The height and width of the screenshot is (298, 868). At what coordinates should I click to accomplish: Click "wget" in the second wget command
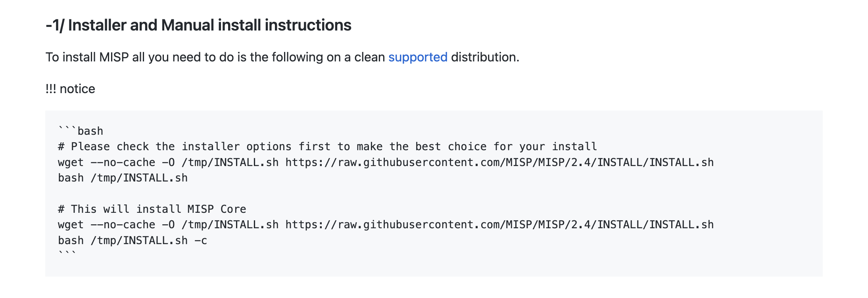coord(71,225)
